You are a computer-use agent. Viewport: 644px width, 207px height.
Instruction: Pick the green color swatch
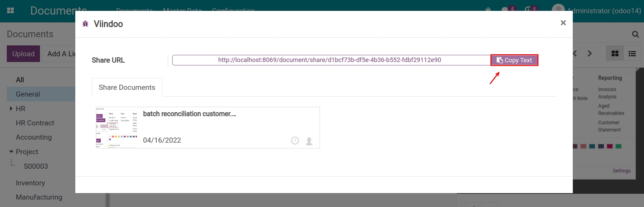coord(619,146)
